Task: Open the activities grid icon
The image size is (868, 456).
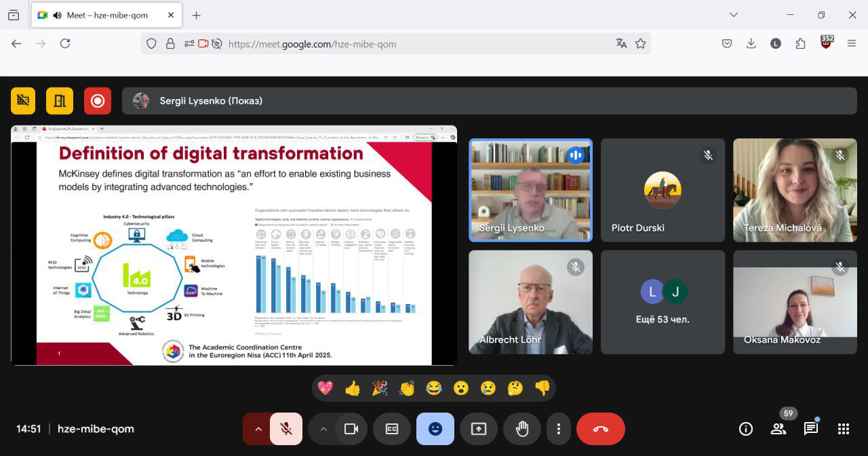Action: [843, 429]
